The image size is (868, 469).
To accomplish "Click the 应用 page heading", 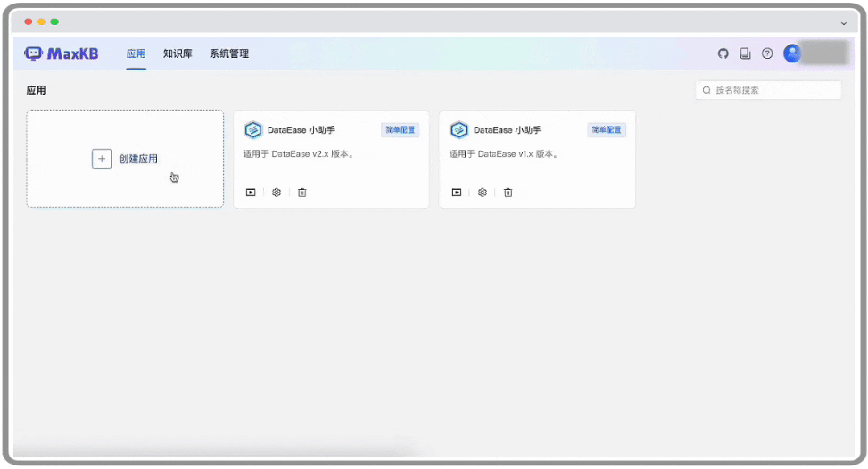I will pyautogui.click(x=36, y=91).
